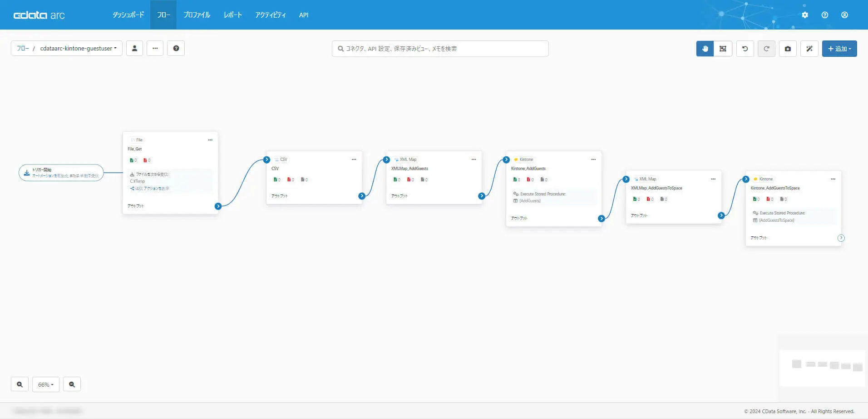The image size is (868, 419).
Task: Click the フロー breadcrumb link
Action: point(23,48)
